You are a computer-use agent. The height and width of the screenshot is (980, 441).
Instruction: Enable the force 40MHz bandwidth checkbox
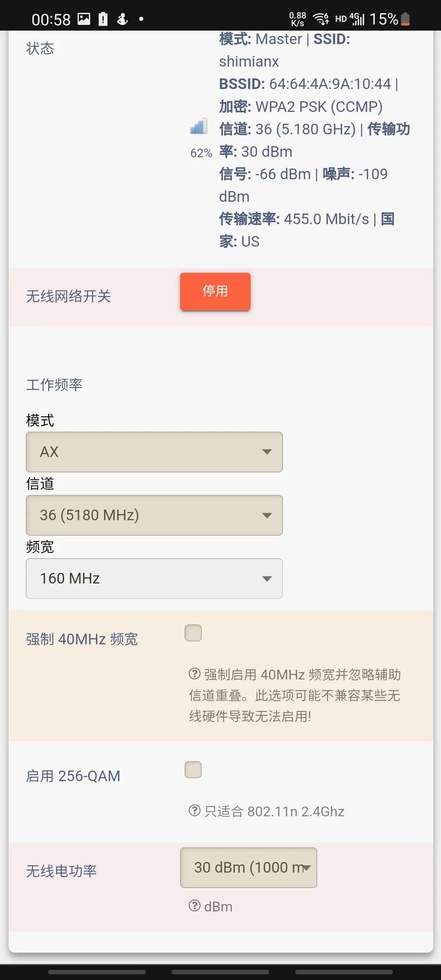coord(193,633)
